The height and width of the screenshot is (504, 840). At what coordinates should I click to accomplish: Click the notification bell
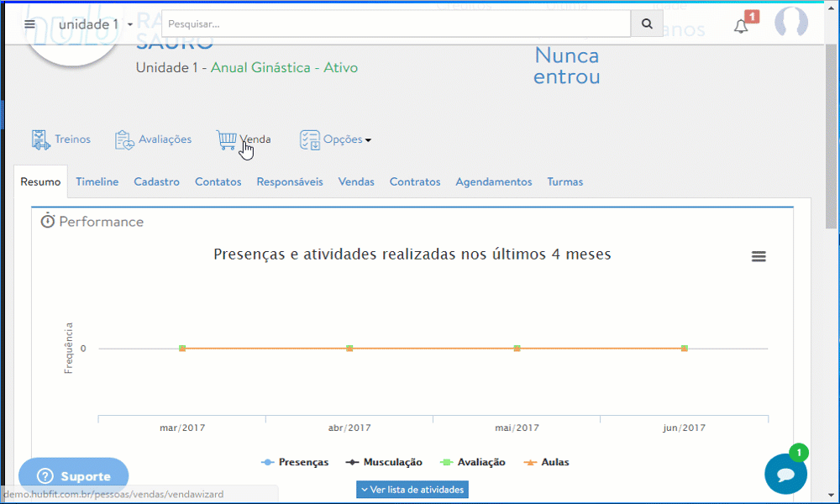pyautogui.click(x=741, y=25)
